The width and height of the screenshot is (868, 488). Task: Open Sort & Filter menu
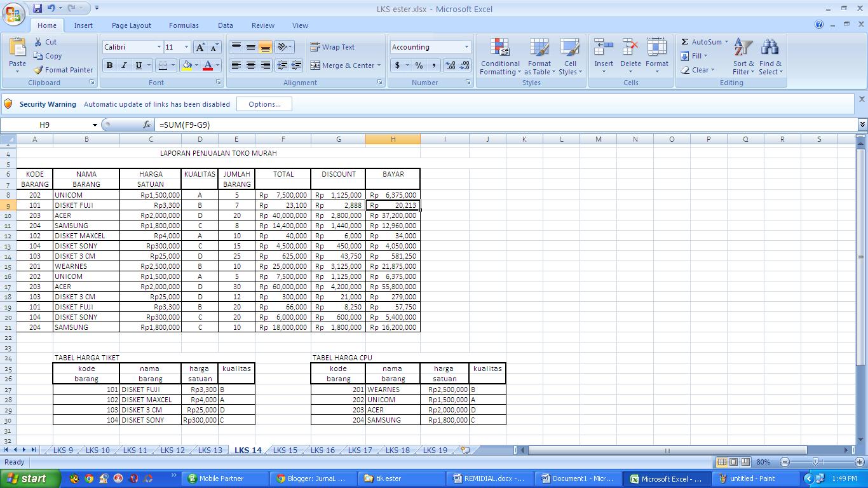tap(743, 56)
